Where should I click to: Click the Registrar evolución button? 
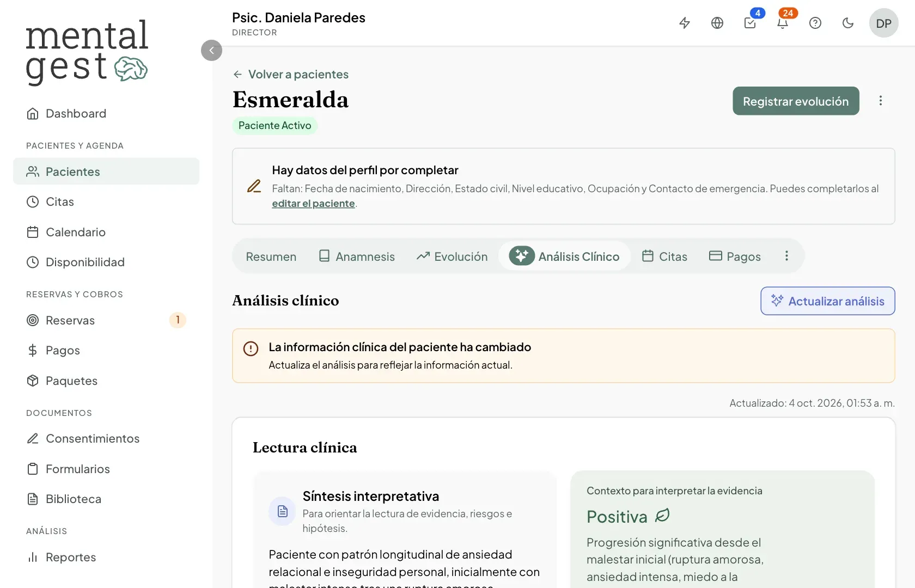796,101
